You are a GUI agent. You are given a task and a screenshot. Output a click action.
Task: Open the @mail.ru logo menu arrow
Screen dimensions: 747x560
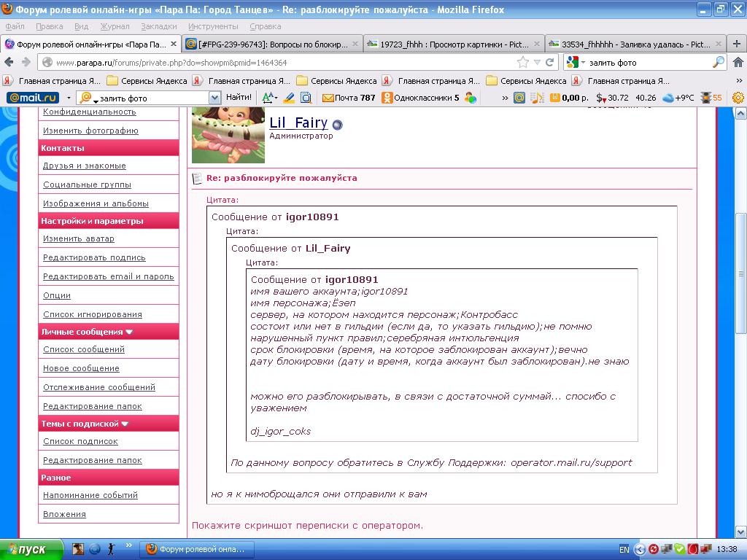tap(69, 98)
